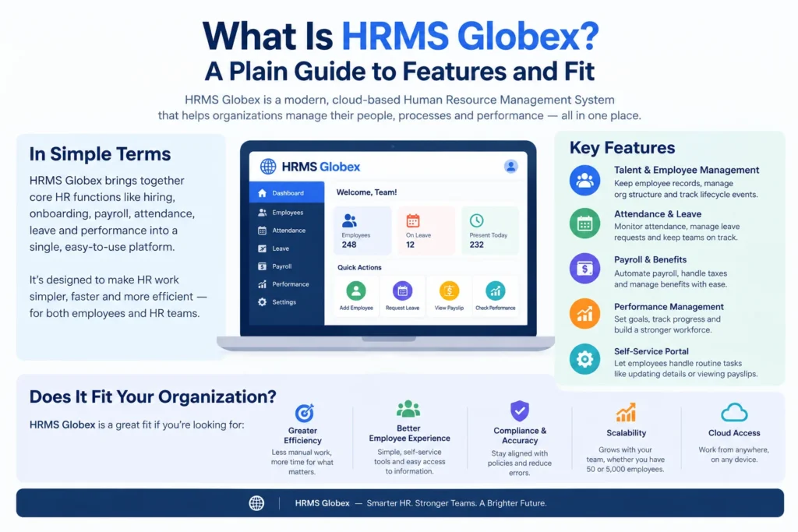Click the Cloud Access cloud icon
Screen dimensions: 798x532
734,413
